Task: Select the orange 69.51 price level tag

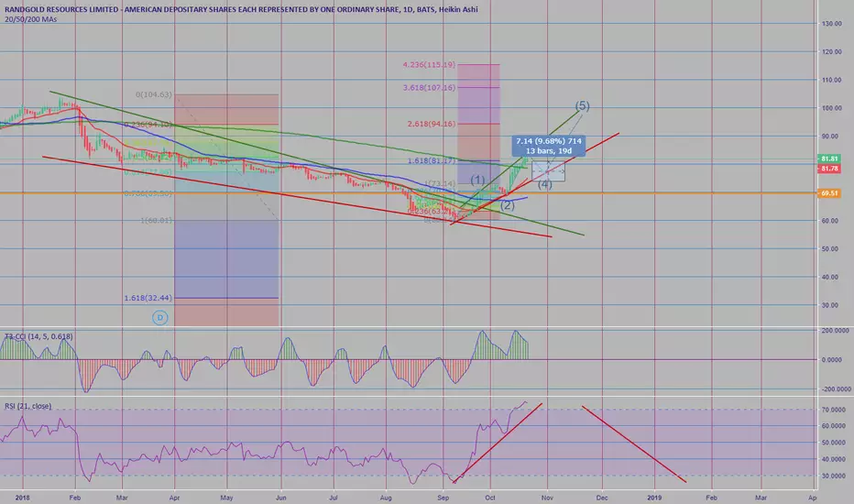Action: [x=829, y=193]
